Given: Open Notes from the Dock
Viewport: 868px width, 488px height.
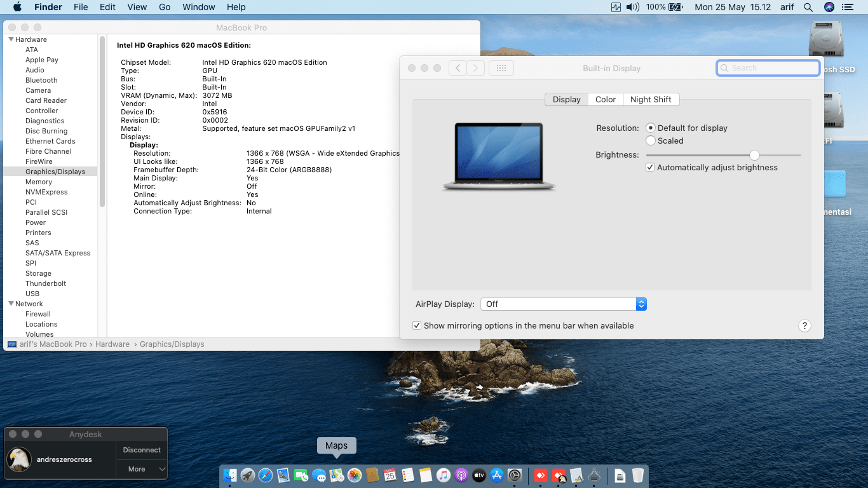Looking at the screenshot, I should 426,475.
